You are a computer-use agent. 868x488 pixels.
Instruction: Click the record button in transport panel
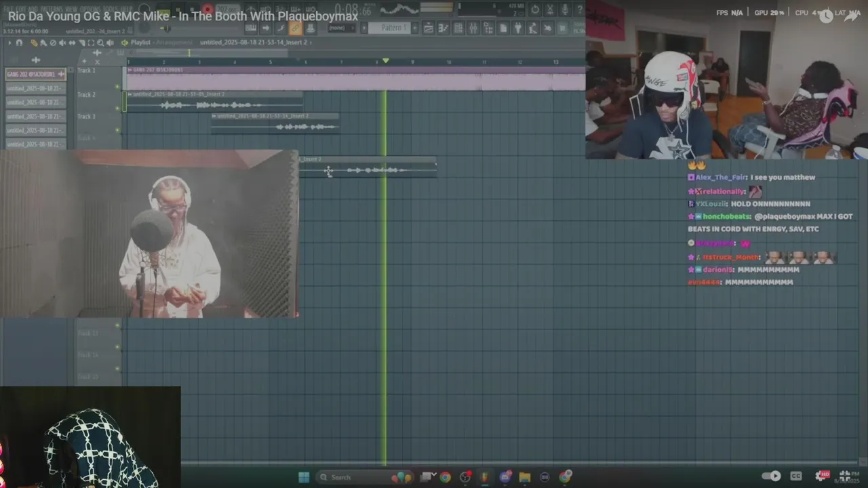click(x=208, y=9)
